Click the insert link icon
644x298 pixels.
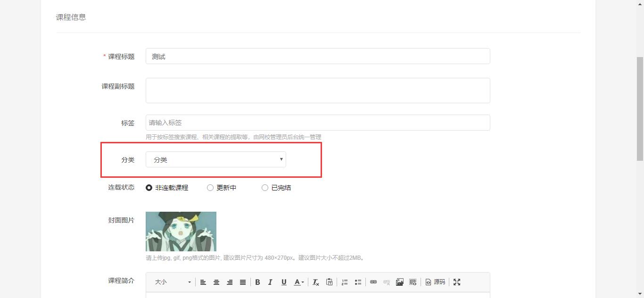[x=373, y=282]
